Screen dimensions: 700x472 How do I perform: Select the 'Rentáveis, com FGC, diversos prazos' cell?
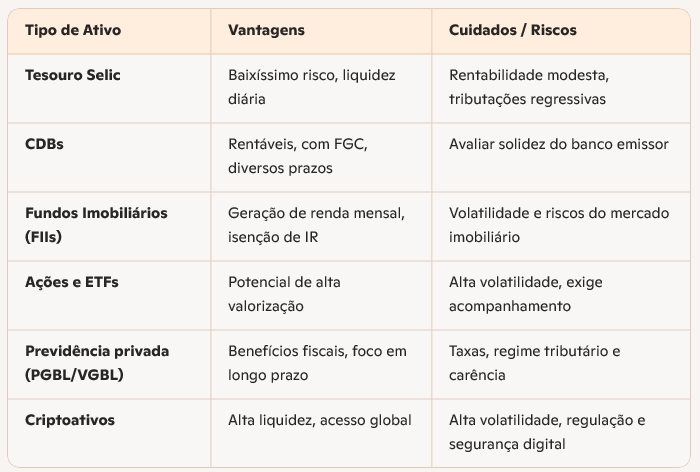[298, 156]
